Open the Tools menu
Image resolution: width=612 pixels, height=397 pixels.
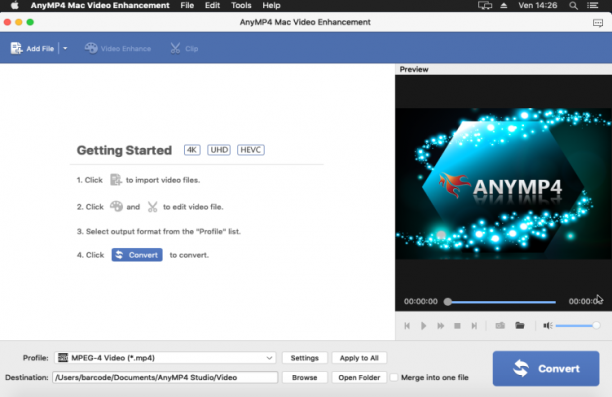241,5
